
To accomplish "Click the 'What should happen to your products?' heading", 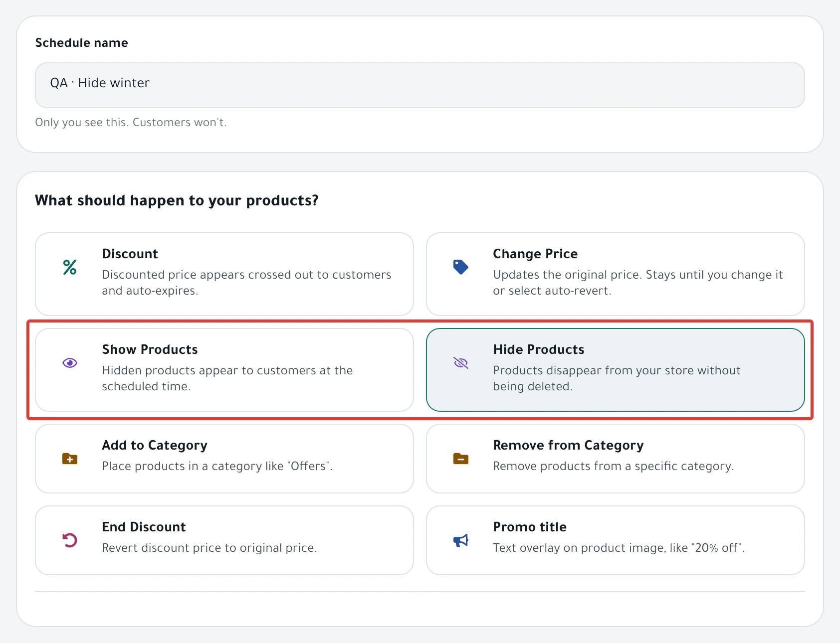I will pyautogui.click(x=177, y=200).
